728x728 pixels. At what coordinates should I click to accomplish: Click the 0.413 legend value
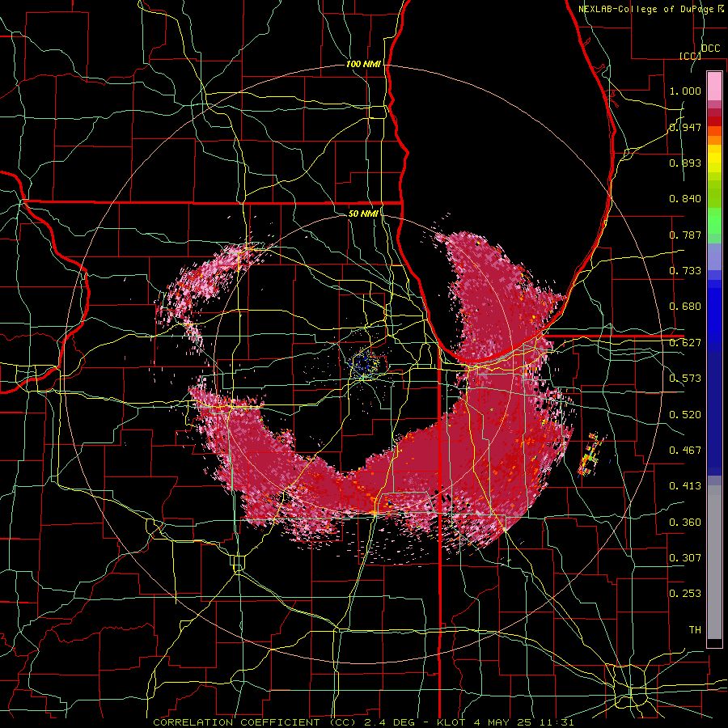coord(685,486)
